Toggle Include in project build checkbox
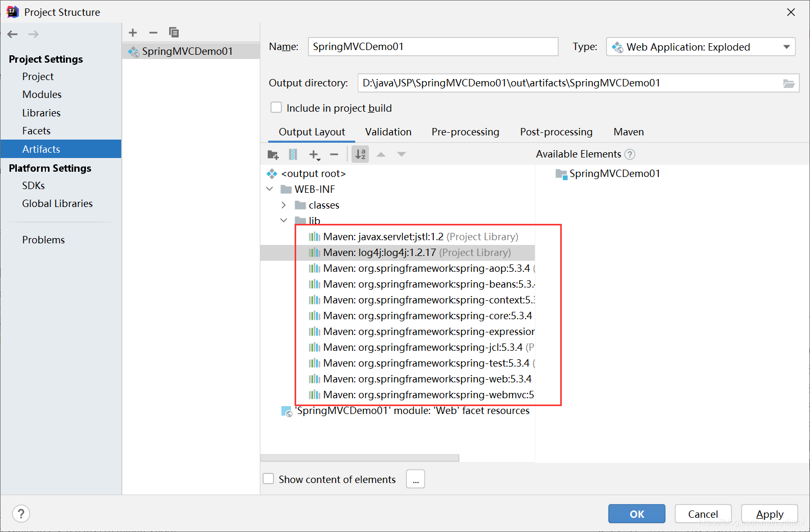The width and height of the screenshot is (810, 532). coord(276,107)
